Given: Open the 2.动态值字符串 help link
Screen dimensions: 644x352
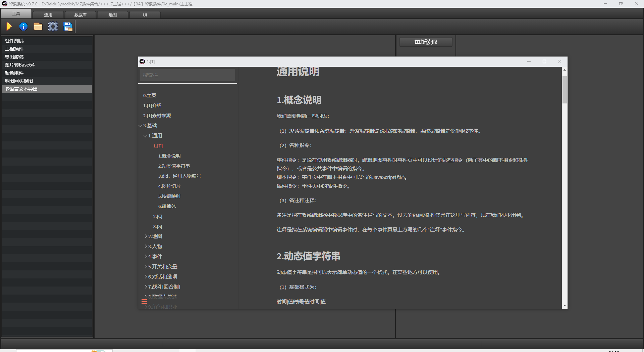Looking at the screenshot, I should tap(174, 166).
